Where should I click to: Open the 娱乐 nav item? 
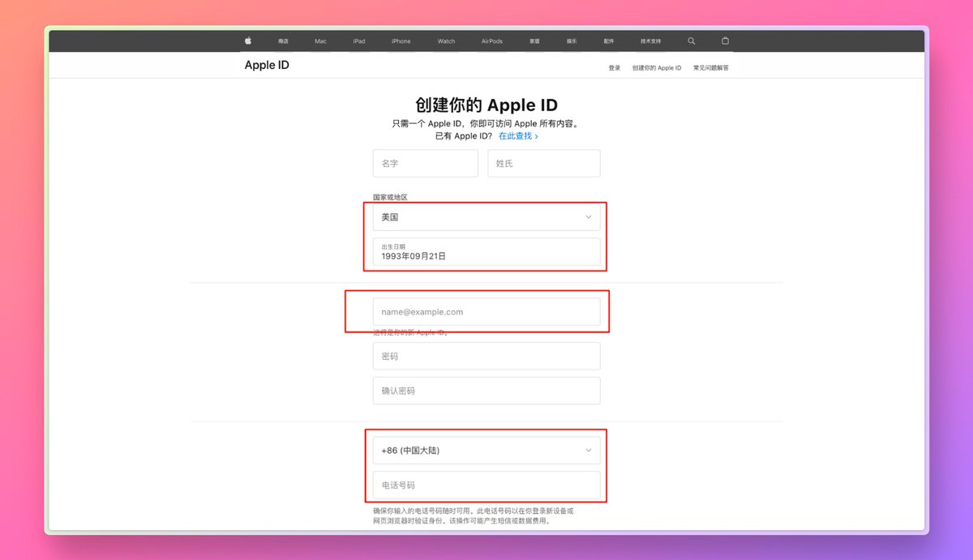click(x=572, y=41)
